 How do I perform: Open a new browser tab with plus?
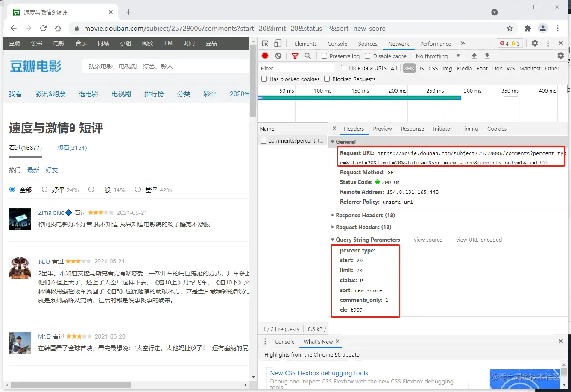point(128,12)
